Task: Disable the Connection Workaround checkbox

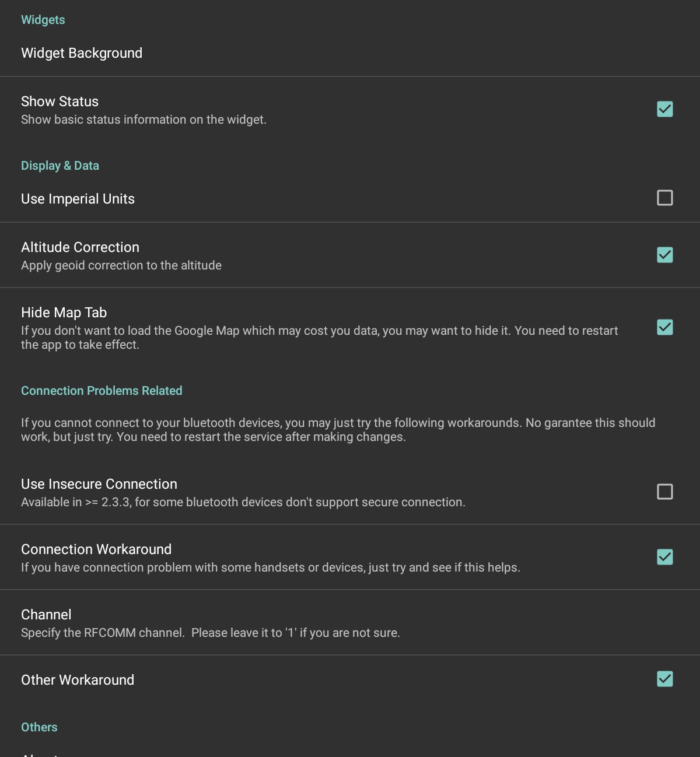Action: [x=664, y=557]
